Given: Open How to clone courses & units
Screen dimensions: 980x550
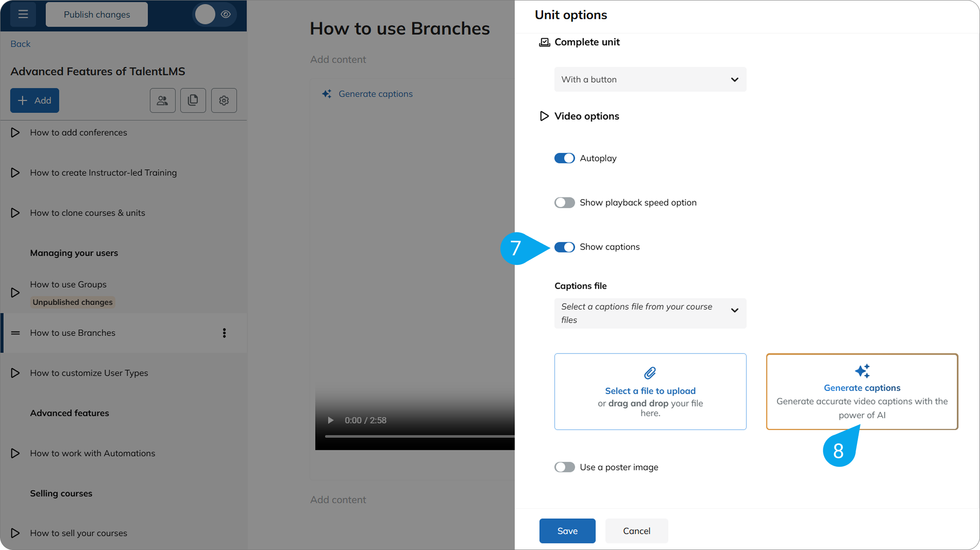Looking at the screenshot, I should click(x=87, y=213).
